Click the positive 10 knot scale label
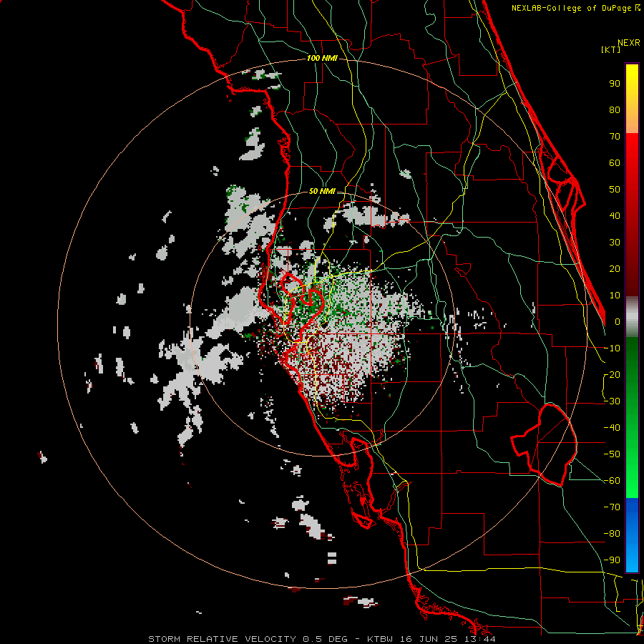Image resolution: width=644 pixels, height=644 pixels. [615, 296]
